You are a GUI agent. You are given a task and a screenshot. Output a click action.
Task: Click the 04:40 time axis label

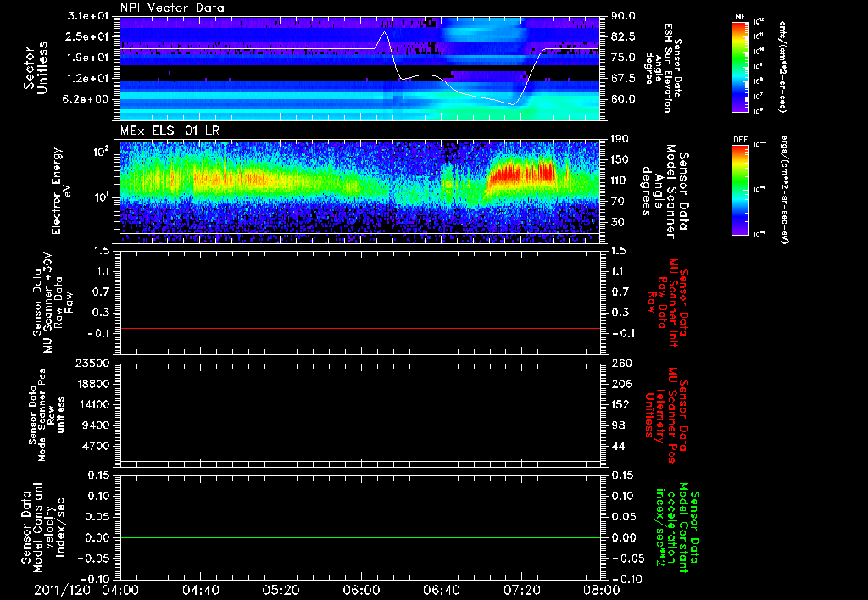[200, 590]
